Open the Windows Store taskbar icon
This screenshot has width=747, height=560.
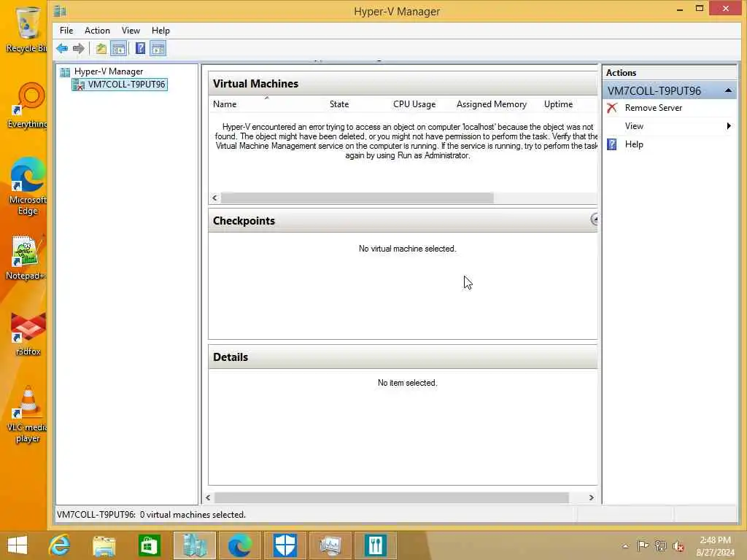pyautogui.click(x=149, y=545)
